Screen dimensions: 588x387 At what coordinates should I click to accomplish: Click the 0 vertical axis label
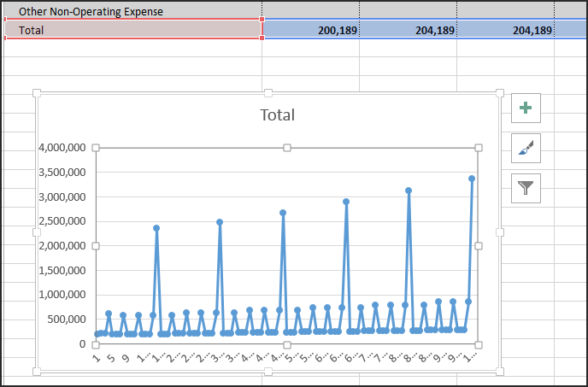tap(83, 344)
